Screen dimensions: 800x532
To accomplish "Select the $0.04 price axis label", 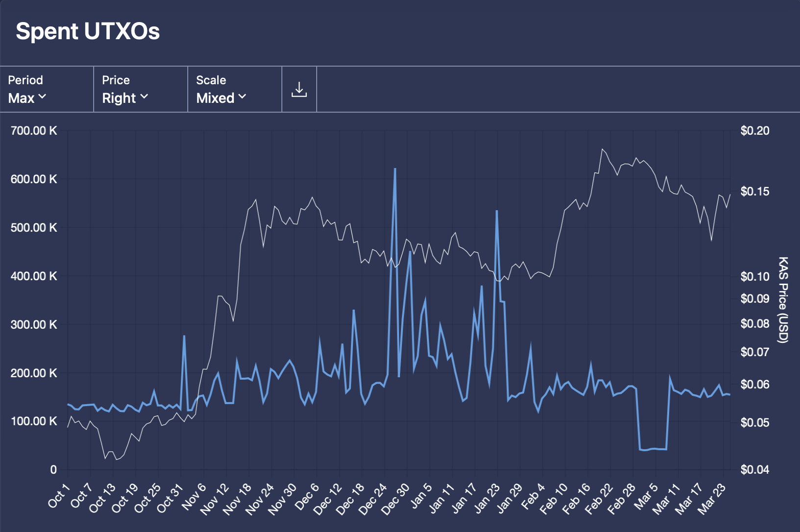I will point(755,470).
